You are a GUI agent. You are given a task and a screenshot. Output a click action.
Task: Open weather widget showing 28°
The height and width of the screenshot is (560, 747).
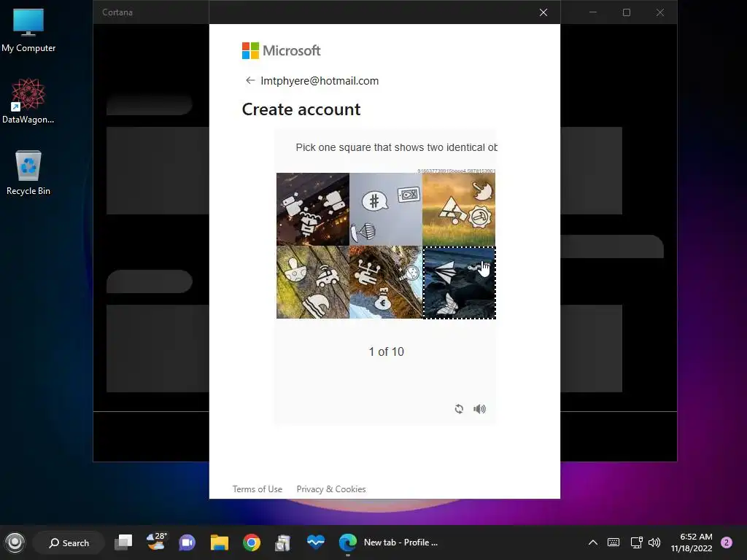click(156, 542)
